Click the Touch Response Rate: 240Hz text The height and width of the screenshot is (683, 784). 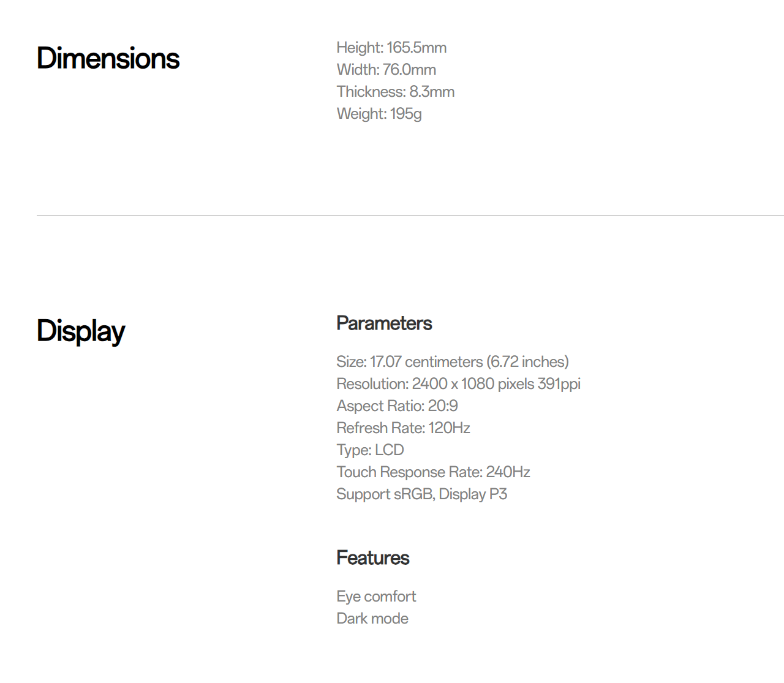(x=433, y=472)
